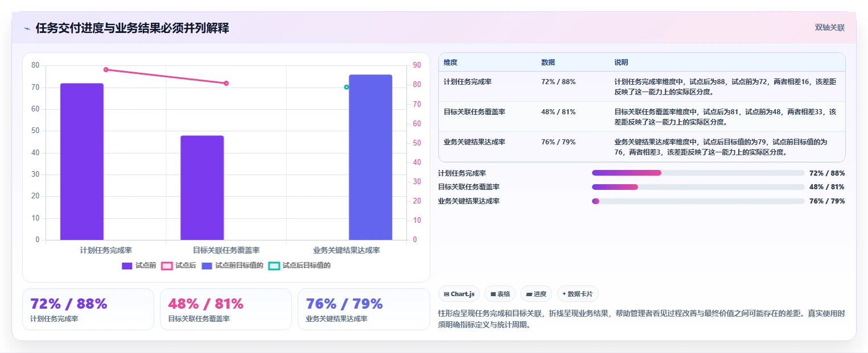Click table row name 业务关键结果达成率
This screenshot has width=868, height=353.
474,142
